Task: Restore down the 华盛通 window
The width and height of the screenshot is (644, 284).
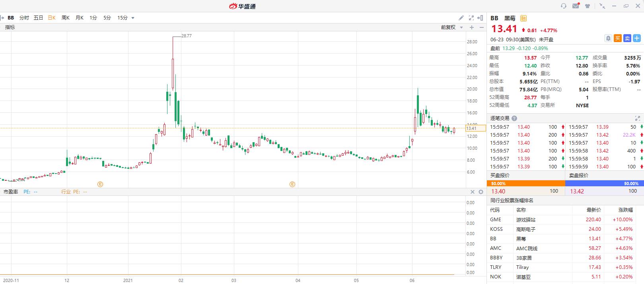Action: click(x=626, y=6)
